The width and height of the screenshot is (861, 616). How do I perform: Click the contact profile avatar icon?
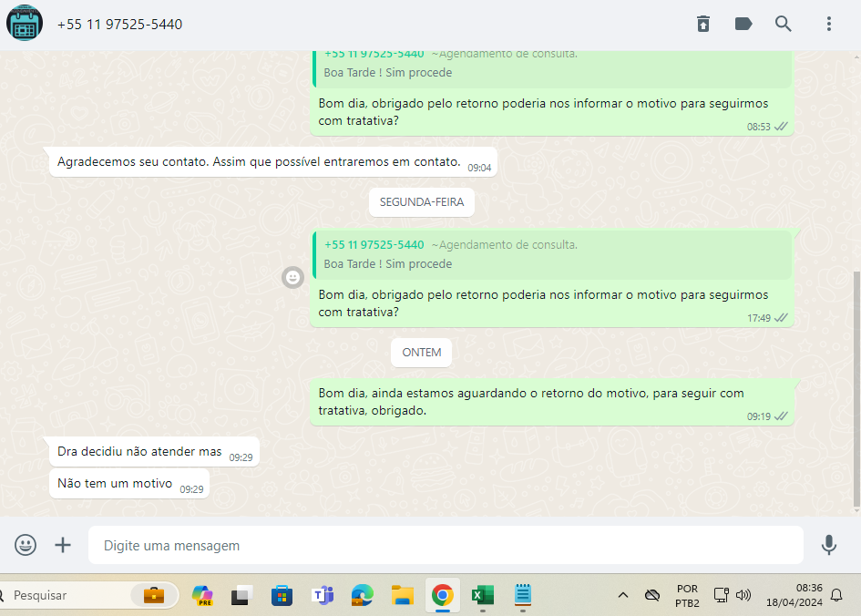(25, 24)
